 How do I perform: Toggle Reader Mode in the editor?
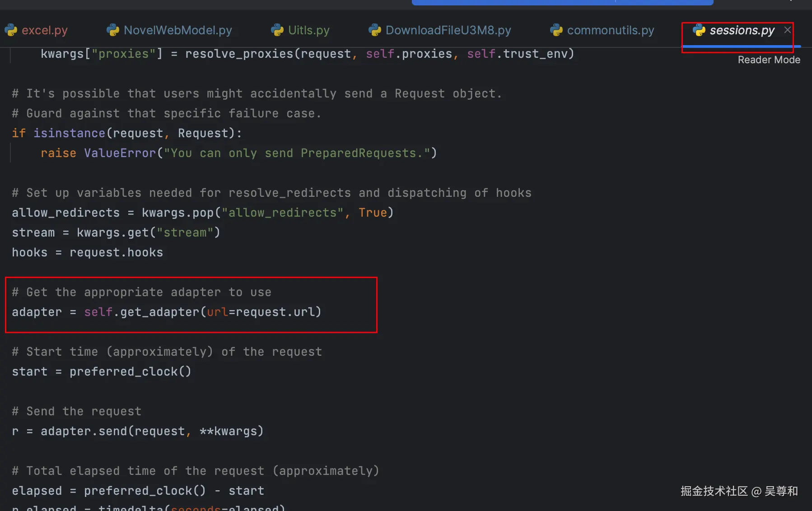tap(769, 60)
